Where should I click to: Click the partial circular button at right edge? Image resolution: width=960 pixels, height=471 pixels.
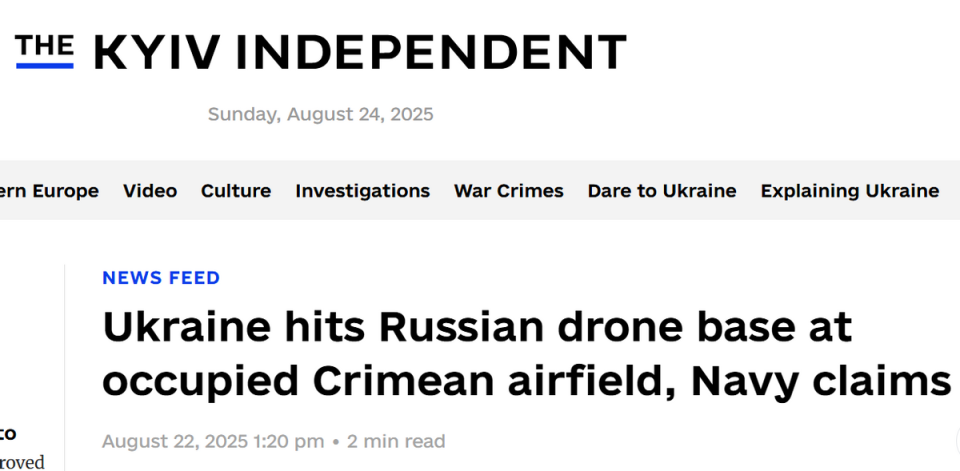point(958,440)
